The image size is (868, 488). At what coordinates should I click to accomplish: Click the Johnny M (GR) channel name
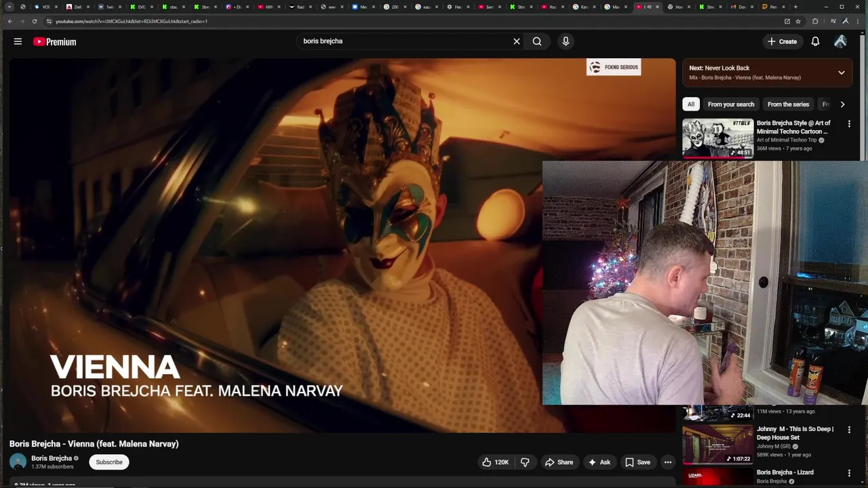(774, 447)
